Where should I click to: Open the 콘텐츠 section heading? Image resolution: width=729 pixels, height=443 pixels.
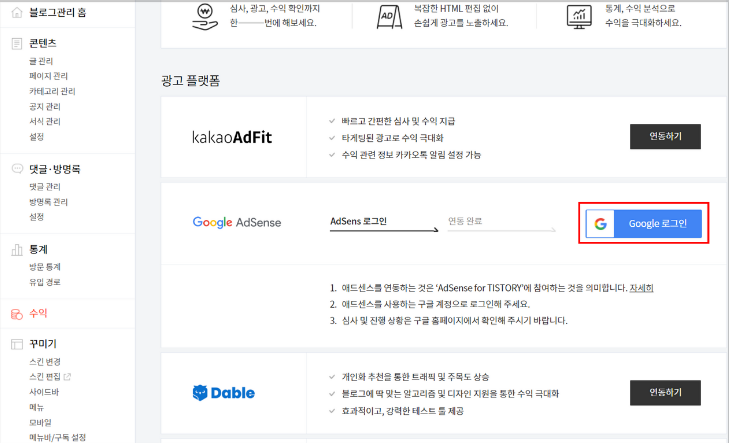point(43,43)
